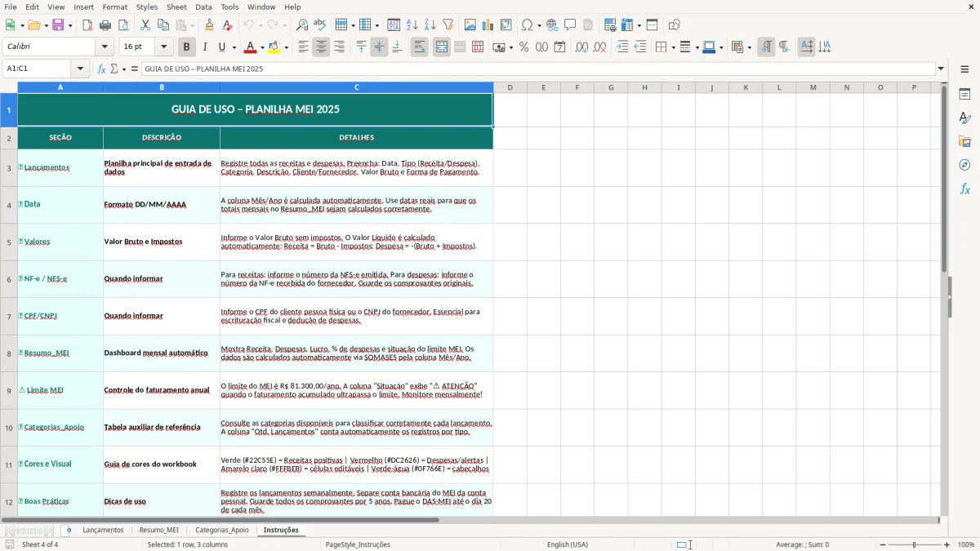Open background color dropdown arrow
980x551 pixels.
pos(286,47)
